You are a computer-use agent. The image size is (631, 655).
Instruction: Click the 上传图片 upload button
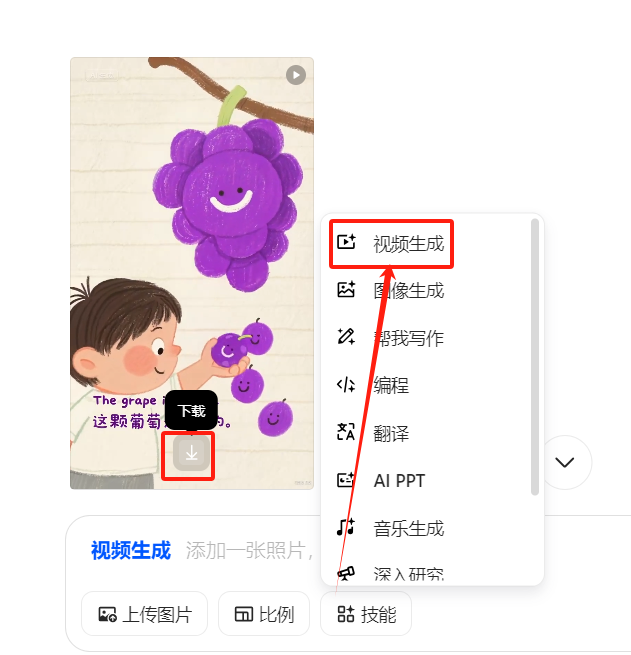pos(144,614)
